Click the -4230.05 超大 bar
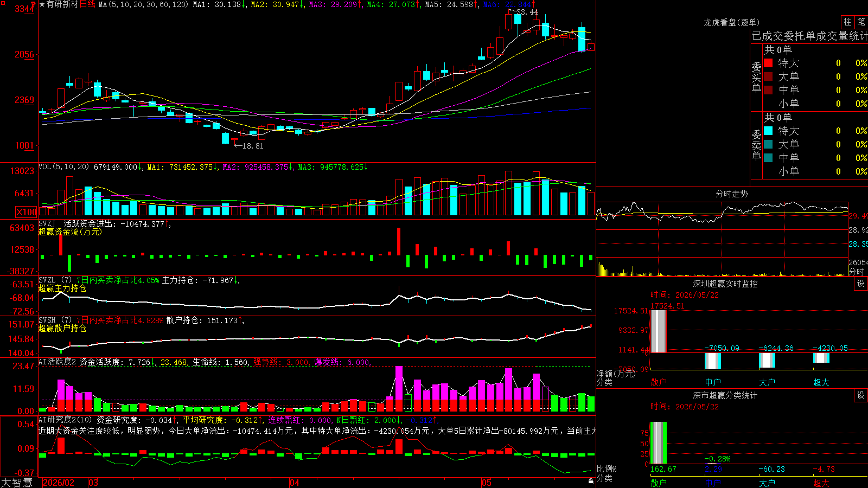Screen dimensions: 868x488 (821, 358)
